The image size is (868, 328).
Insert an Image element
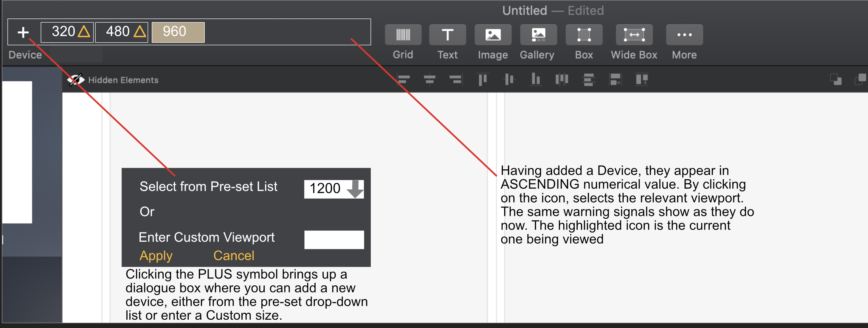coord(493,35)
